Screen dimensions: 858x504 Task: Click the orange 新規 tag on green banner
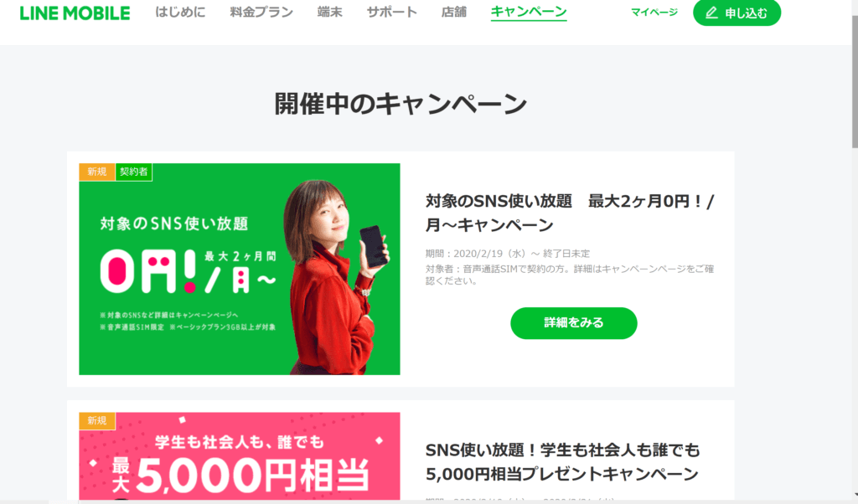point(97,172)
